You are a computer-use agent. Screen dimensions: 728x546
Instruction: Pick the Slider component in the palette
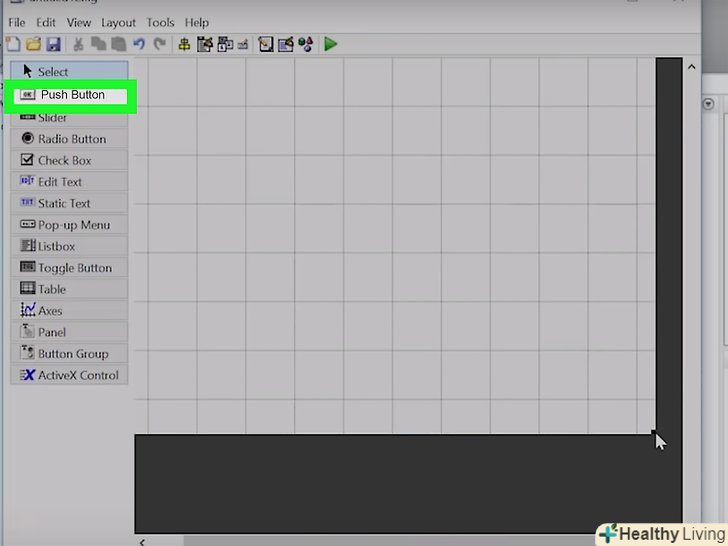pos(69,119)
